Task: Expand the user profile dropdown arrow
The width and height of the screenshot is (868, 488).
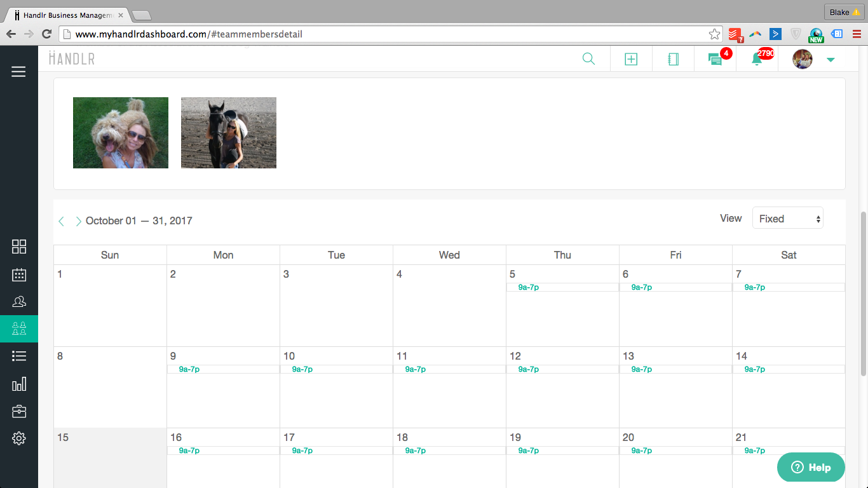Action: pos(830,60)
